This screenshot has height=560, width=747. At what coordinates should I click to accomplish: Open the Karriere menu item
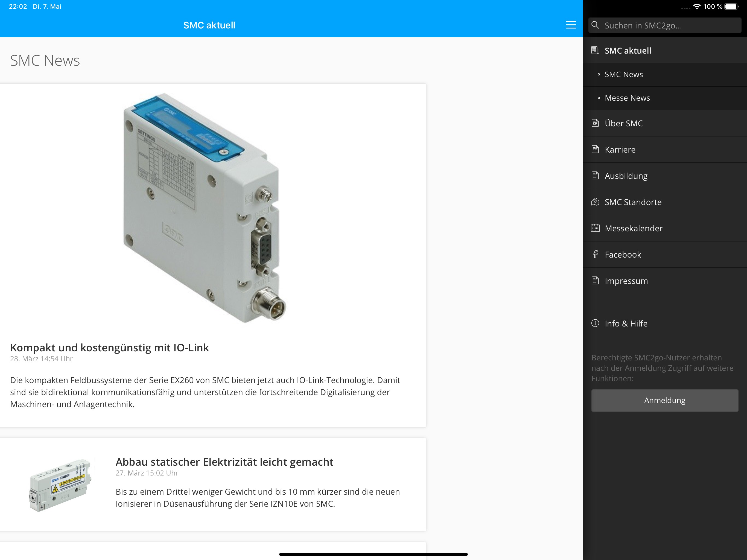pyautogui.click(x=665, y=150)
